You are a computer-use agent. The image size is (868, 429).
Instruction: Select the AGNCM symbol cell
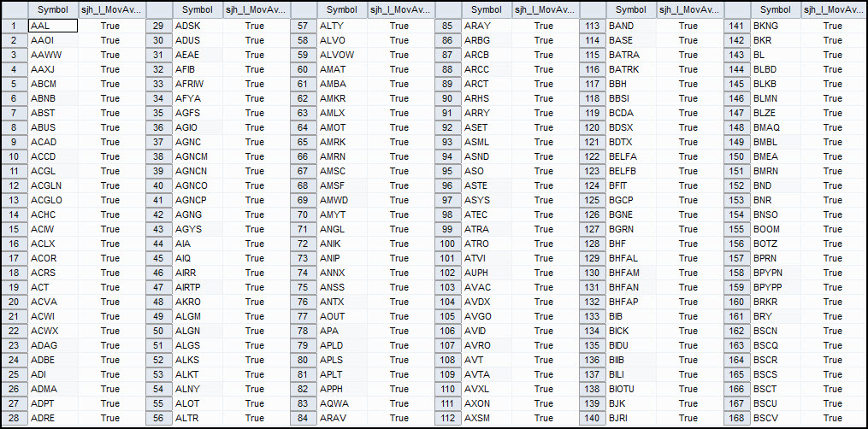pyautogui.click(x=198, y=156)
